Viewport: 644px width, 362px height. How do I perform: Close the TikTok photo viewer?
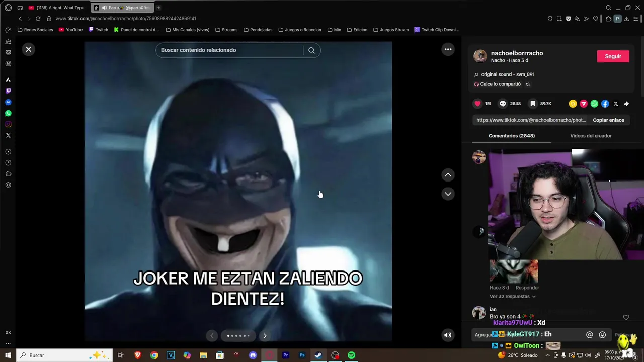pyautogui.click(x=29, y=49)
